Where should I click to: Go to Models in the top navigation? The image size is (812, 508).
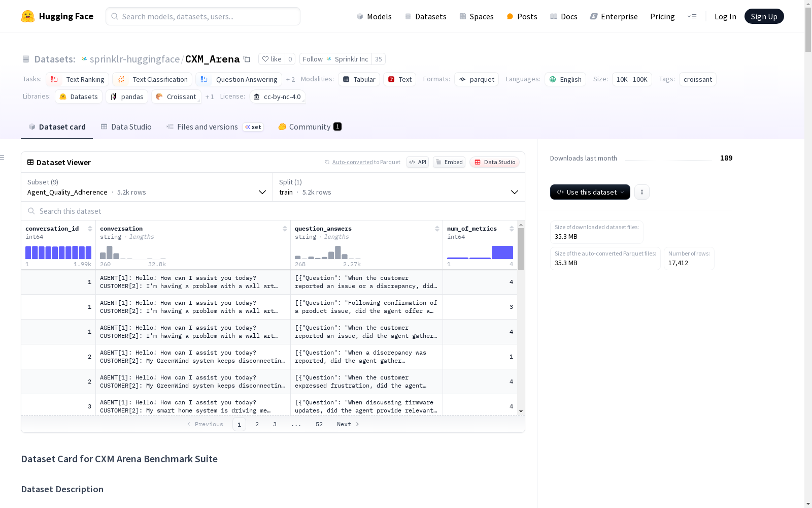tap(374, 16)
